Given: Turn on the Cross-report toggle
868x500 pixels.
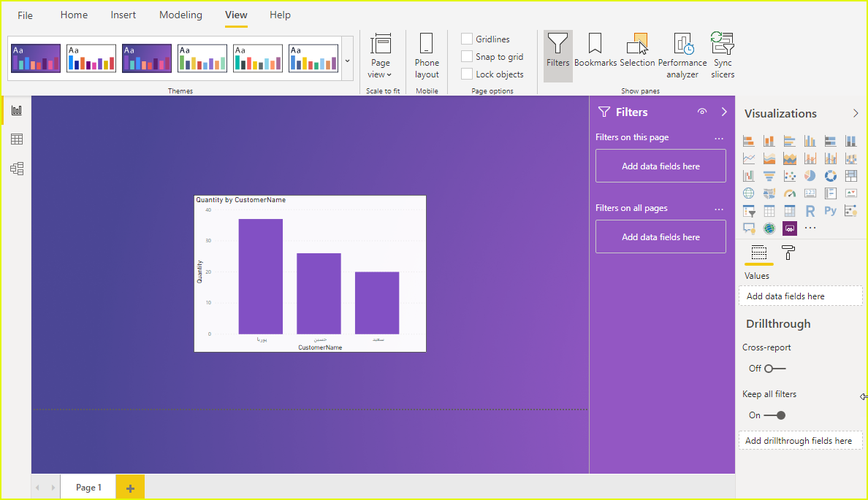Looking at the screenshot, I should [x=774, y=369].
